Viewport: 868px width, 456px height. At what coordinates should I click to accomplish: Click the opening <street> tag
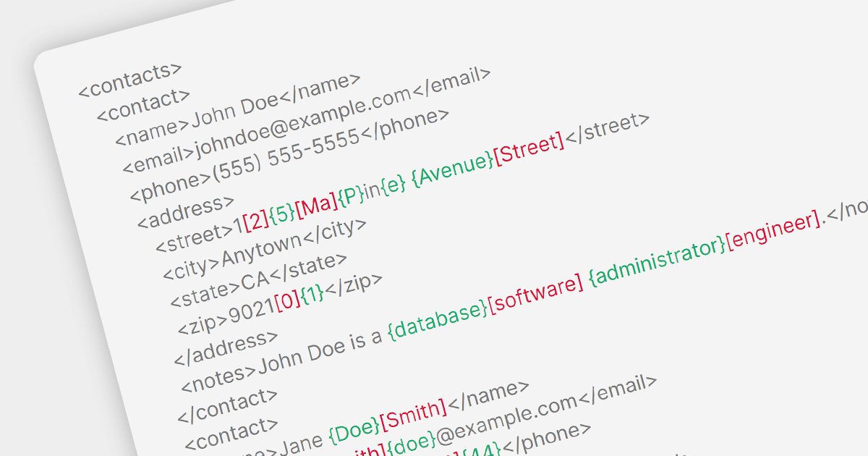click(x=193, y=236)
